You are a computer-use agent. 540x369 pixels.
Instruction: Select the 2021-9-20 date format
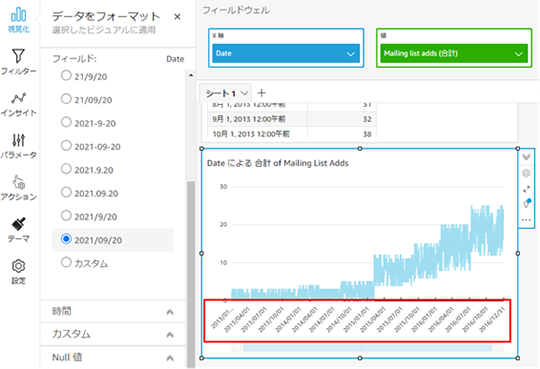(66, 122)
